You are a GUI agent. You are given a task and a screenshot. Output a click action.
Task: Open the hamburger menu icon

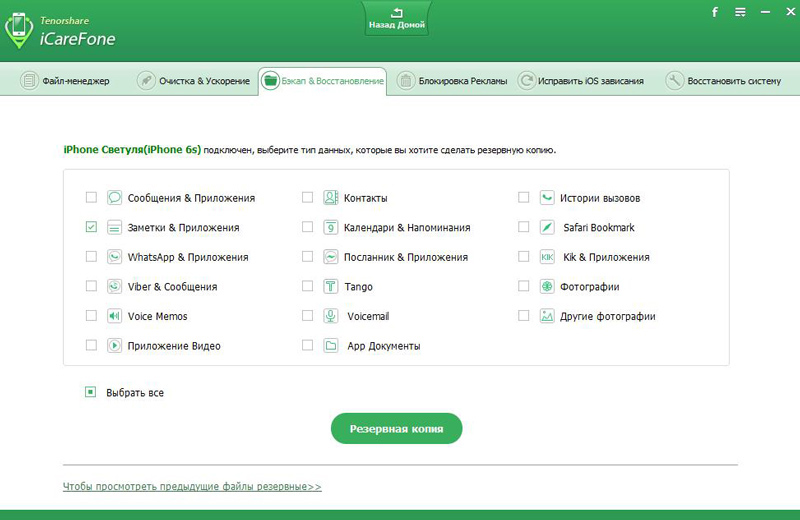tap(740, 12)
